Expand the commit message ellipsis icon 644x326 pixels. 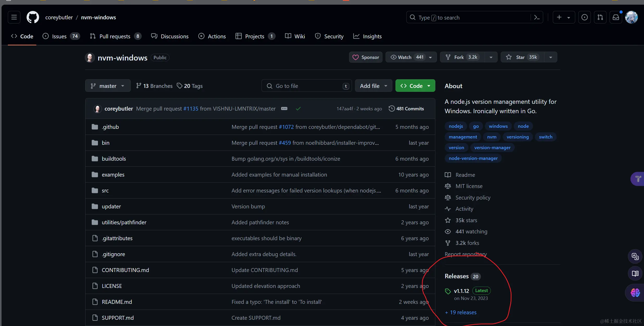pos(284,108)
